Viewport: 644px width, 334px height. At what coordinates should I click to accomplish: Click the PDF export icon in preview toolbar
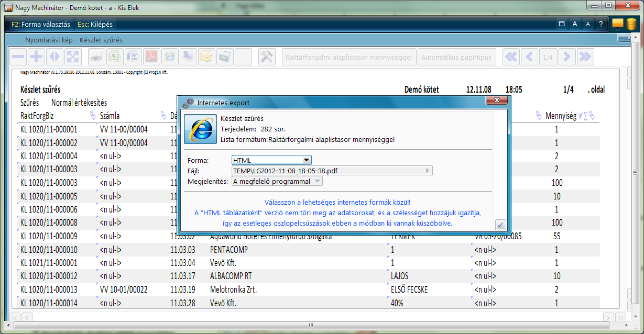click(x=151, y=57)
